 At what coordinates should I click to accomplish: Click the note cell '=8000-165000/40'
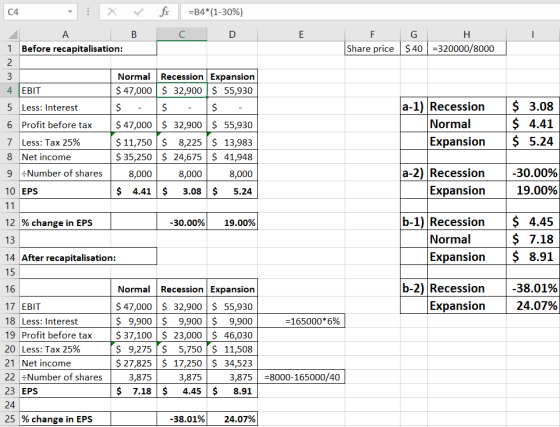click(x=301, y=377)
